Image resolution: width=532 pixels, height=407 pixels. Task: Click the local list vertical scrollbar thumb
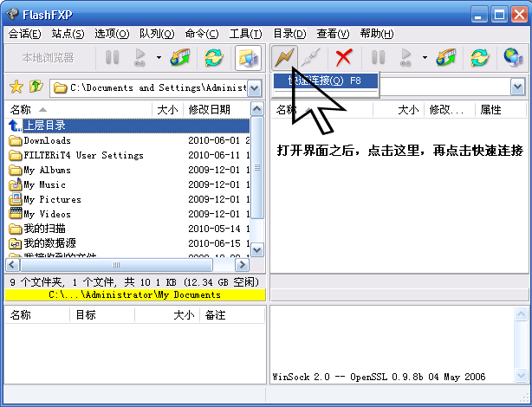tap(256, 168)
